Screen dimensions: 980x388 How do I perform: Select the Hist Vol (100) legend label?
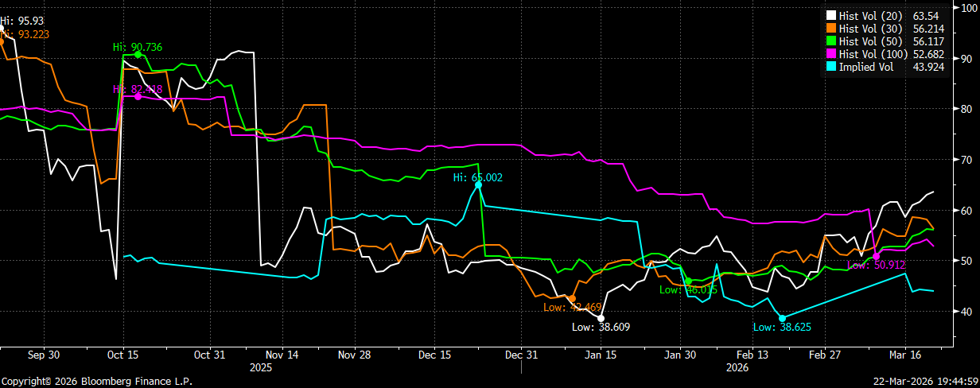point(873,53)
